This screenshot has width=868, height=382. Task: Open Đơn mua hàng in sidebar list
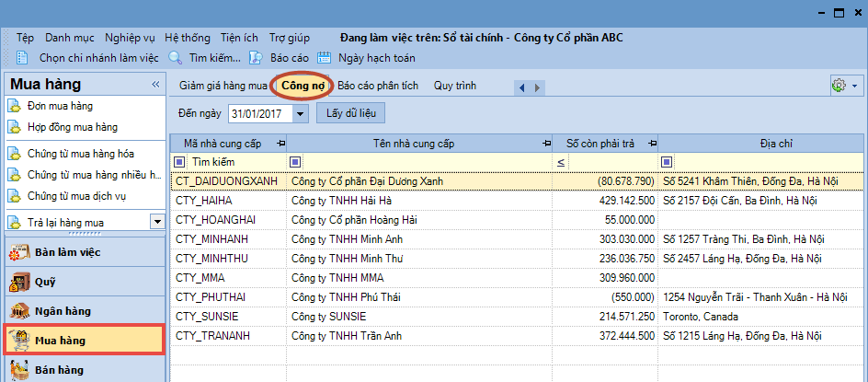[x=60, y=105]
